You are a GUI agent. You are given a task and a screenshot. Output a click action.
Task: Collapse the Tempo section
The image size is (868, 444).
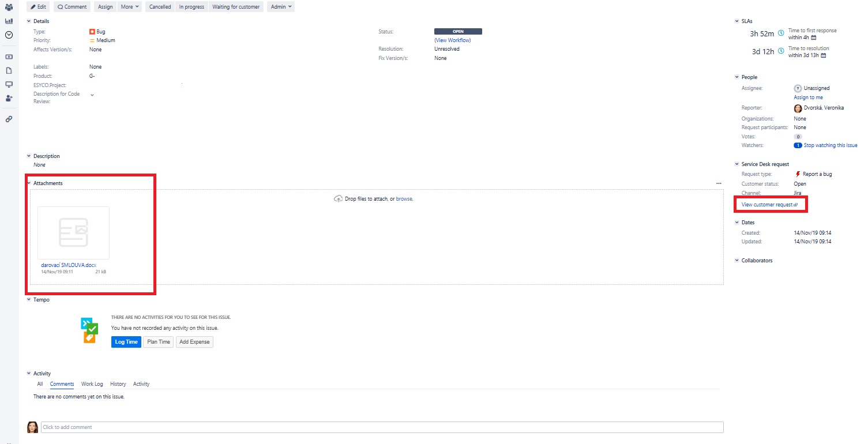click(29, 300)
